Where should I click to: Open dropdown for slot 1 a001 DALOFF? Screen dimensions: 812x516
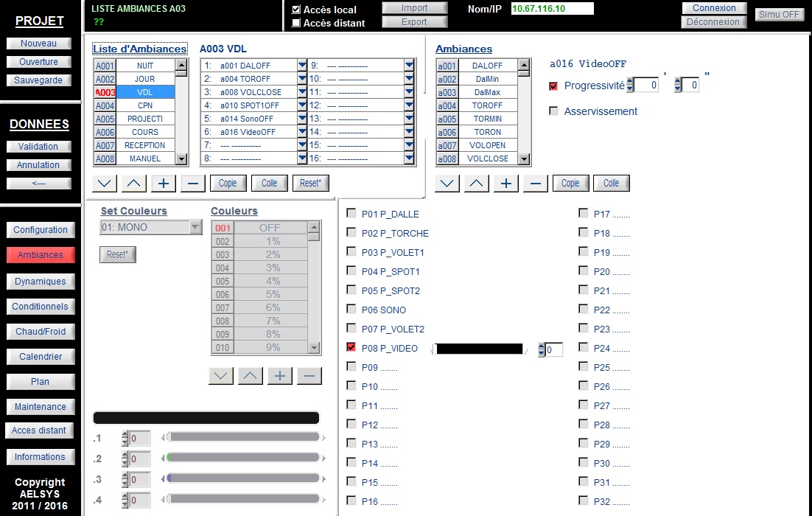pyautogui.click(x=302, y=66)
